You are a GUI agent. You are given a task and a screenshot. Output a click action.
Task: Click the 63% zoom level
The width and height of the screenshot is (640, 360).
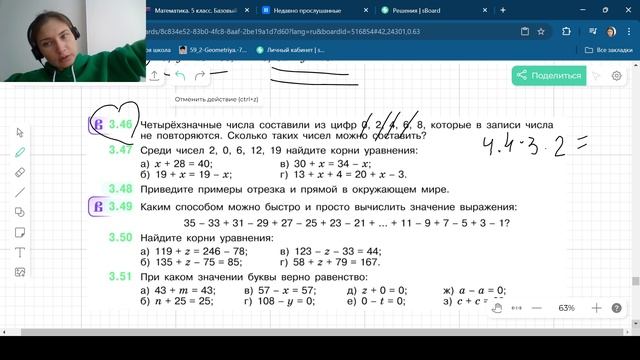[x=567, y=308]
